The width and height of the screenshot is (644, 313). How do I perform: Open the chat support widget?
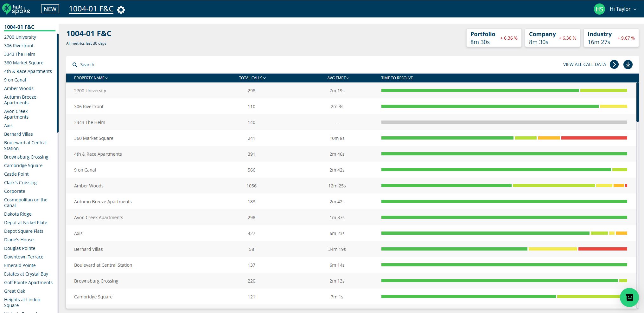[629, 297]
